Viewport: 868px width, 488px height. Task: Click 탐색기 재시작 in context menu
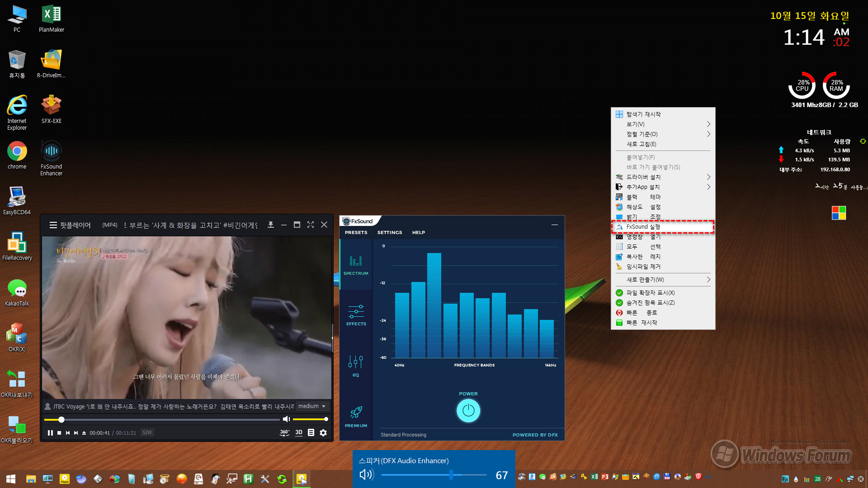(x=663, y=114)
